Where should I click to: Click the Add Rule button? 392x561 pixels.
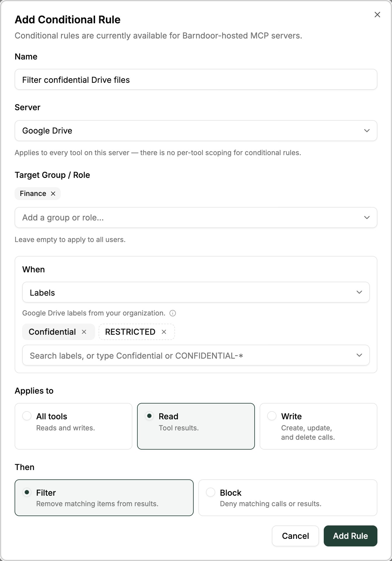351,536
